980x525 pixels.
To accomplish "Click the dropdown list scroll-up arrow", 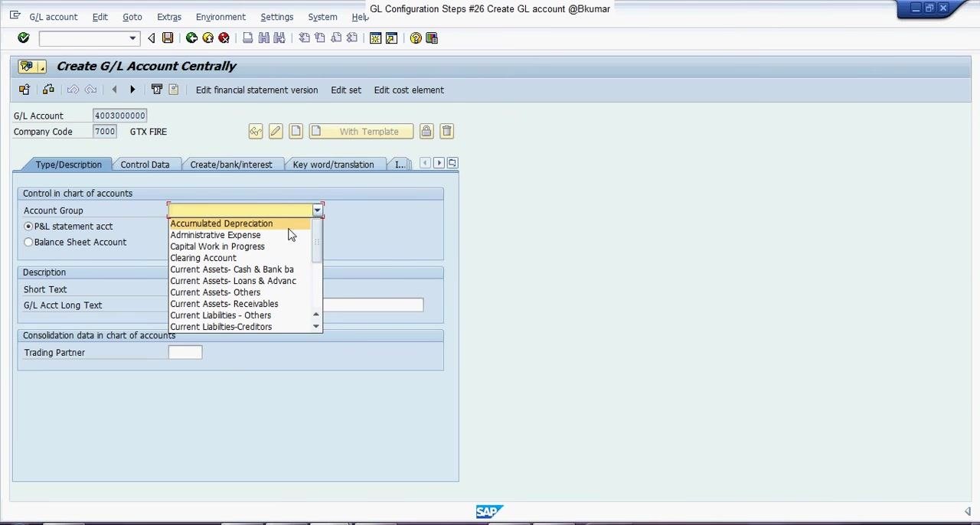I will coord(316,315).
